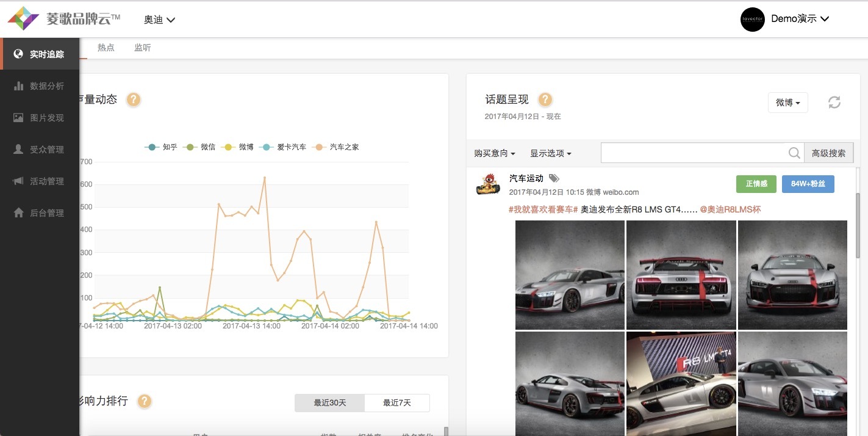Viewport: 868px width, 436px height.
Task: Refresh the 话题呈现 feed
Action: 834,103
